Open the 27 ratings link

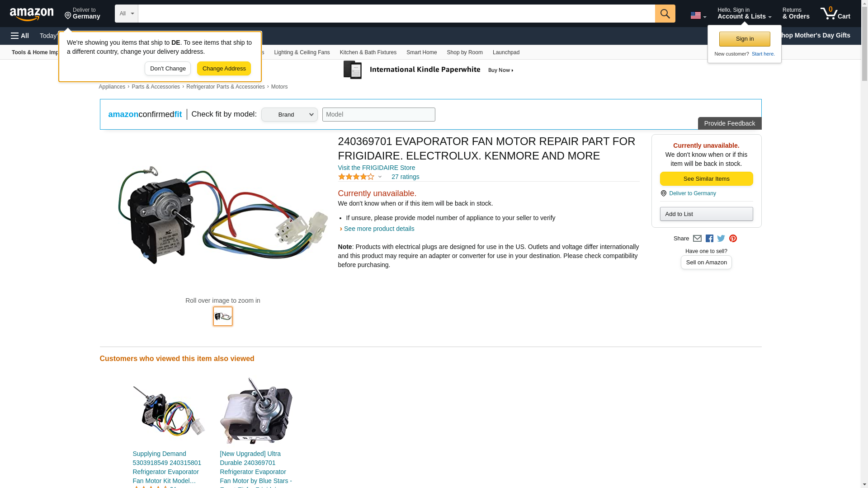click(405, 177)
